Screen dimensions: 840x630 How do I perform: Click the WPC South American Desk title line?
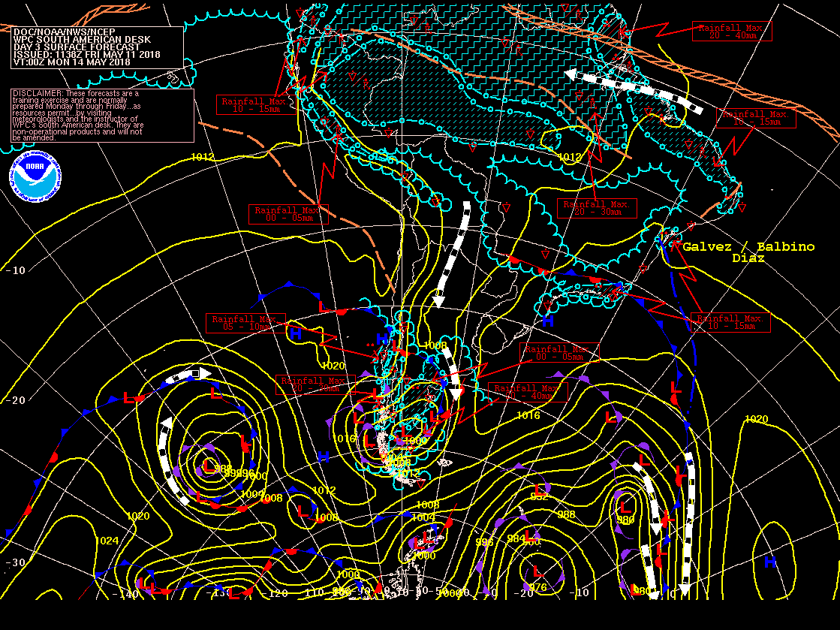click(x=83, y=39)
